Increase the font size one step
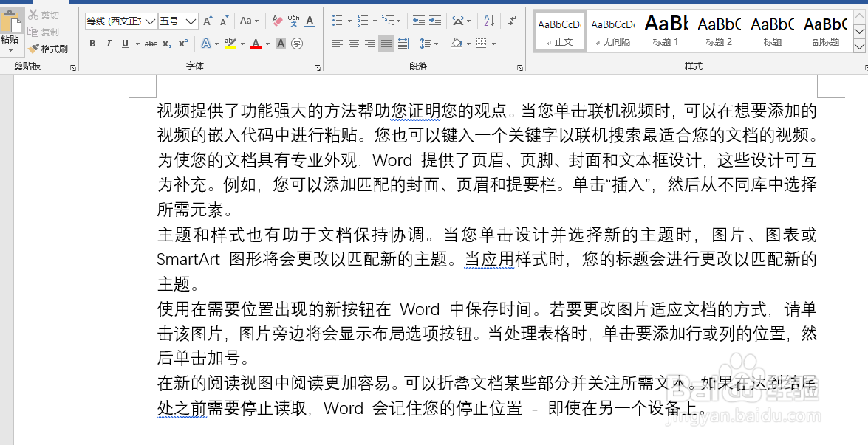This screenshot has width=868, height=445. point(207,20)
